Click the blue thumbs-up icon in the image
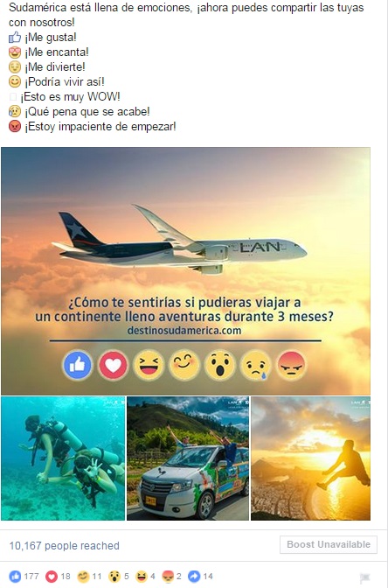The height and width of the screenshot is (588, 388). [x=78, y=365]
